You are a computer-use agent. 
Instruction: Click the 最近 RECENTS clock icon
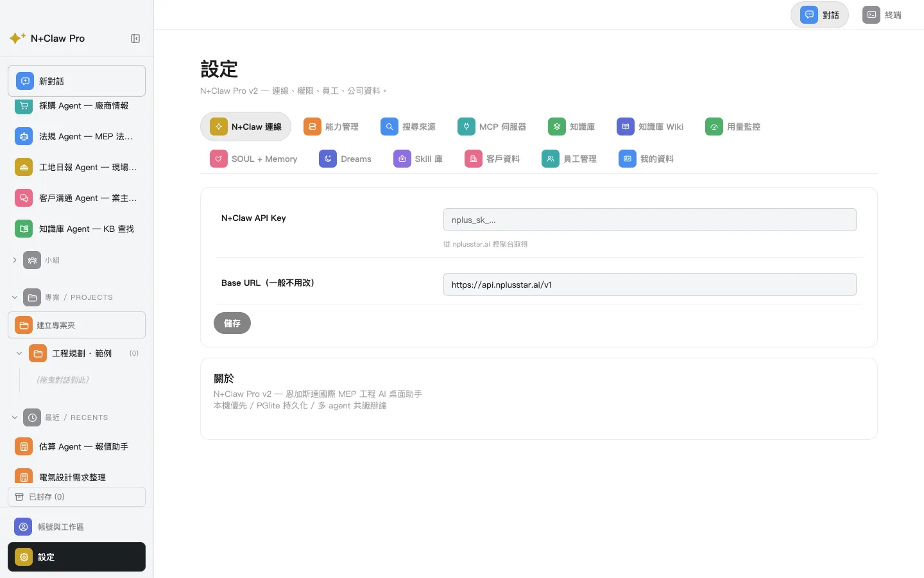(x=32, y=417)
